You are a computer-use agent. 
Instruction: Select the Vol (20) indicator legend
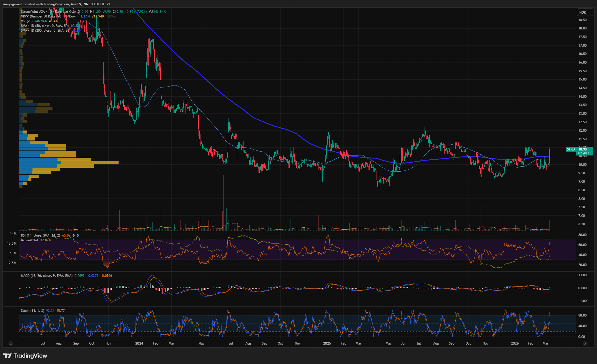click(27, 21)
